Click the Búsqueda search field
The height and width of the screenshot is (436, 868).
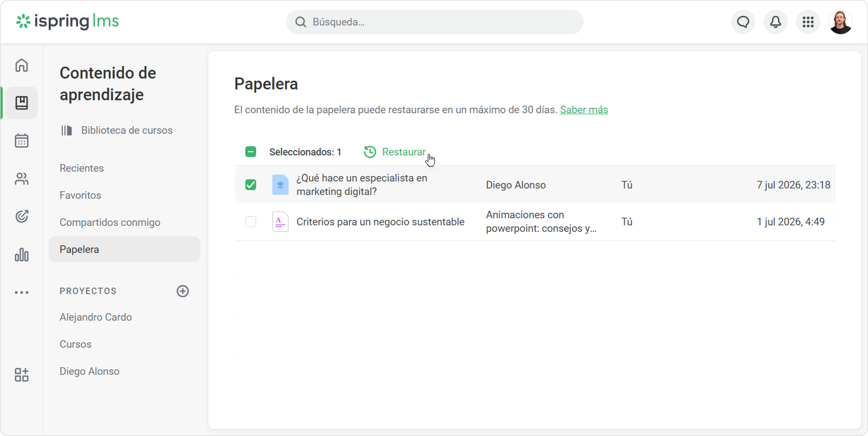coord(435,22)
